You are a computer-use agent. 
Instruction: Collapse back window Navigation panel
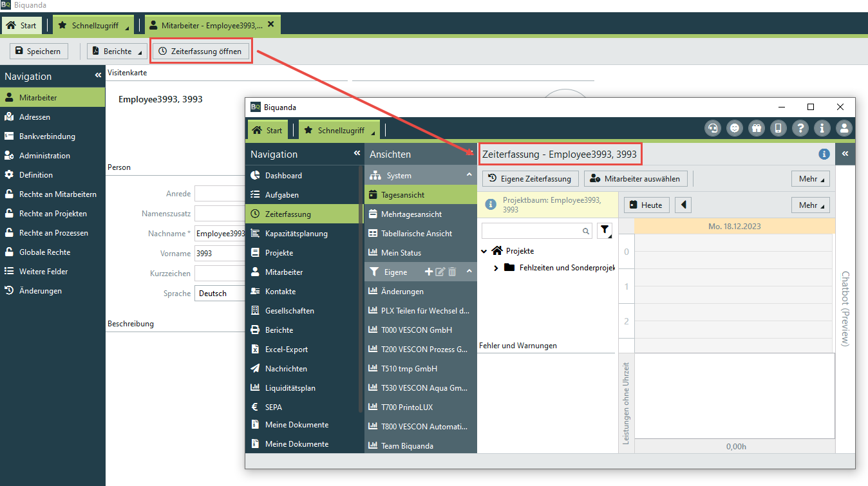click(98, 75)
